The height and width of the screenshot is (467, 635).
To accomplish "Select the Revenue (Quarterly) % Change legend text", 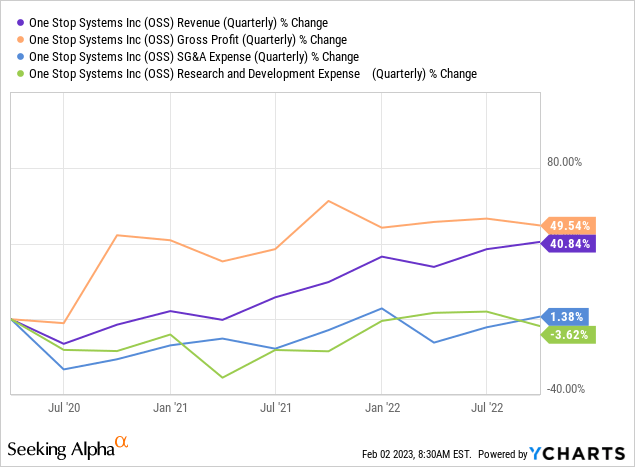I will [178, 23].
